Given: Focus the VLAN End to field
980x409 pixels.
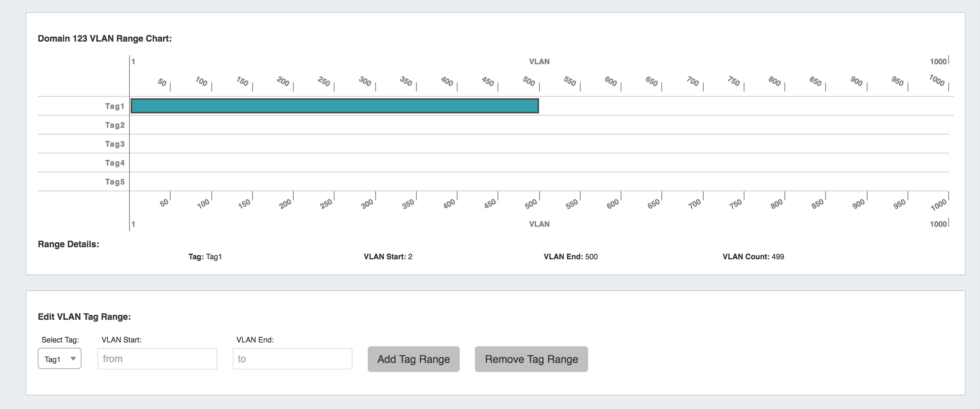Looking at the screenshot, I should [x=292, y=359].
